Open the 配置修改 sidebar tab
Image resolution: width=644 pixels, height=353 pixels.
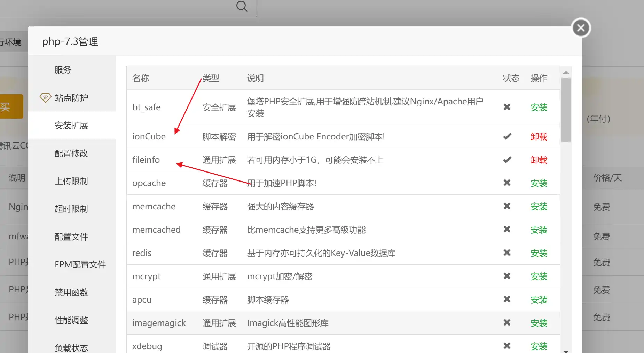point(72,153)
